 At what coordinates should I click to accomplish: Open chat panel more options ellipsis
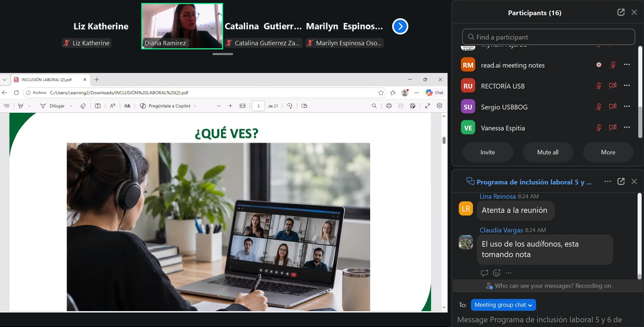(x=607, y=181)
